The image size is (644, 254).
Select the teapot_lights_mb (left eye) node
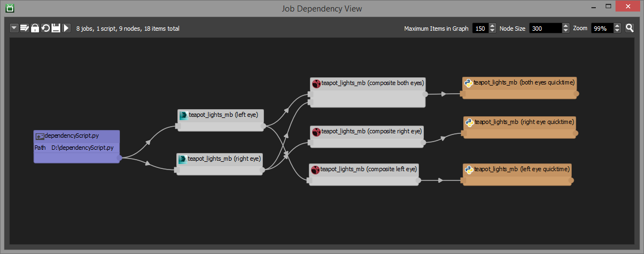coord(221,120)
